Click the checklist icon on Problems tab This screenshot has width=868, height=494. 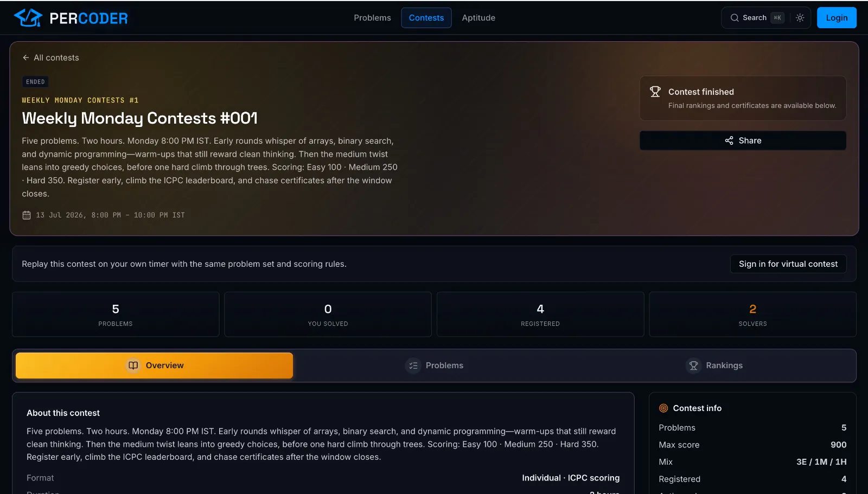pyautogui.click(x=413, y=365)
